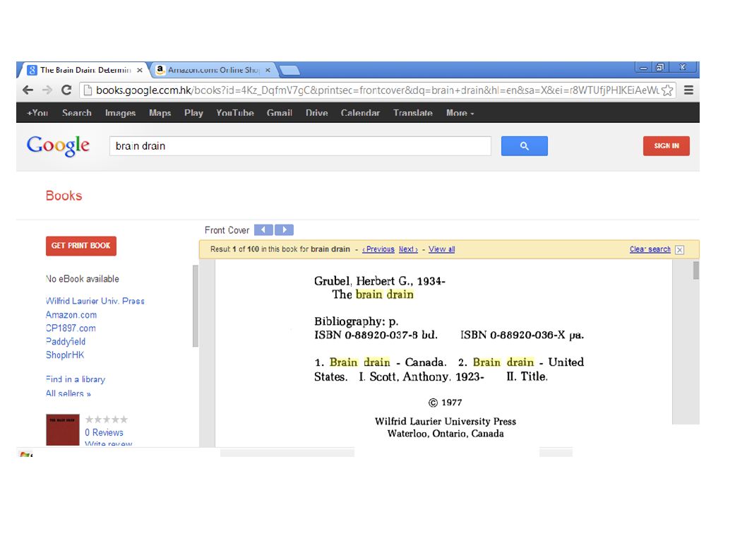Click the page icon in address bar
The width and height of the screenshot is (747, 560).
87,90
